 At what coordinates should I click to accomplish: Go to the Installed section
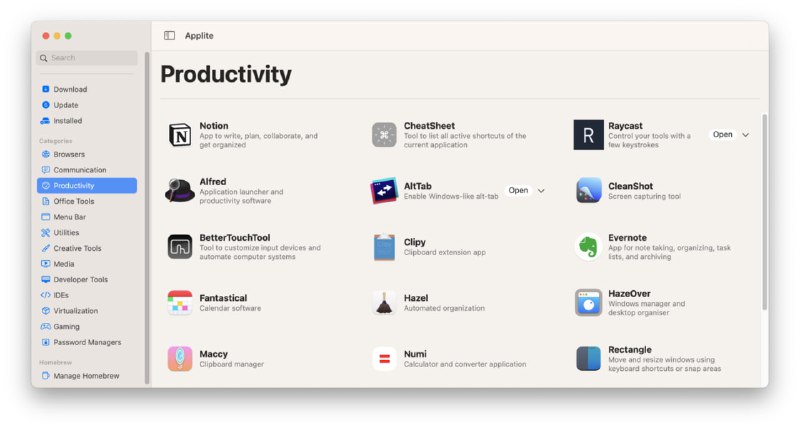(68, 120)
